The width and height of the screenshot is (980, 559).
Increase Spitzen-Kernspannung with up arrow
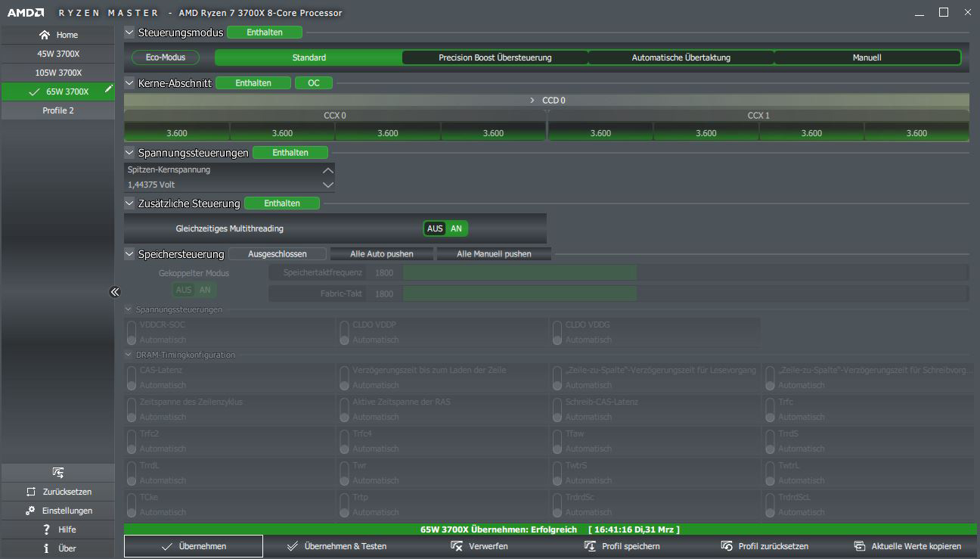click(x=328, y=170)
